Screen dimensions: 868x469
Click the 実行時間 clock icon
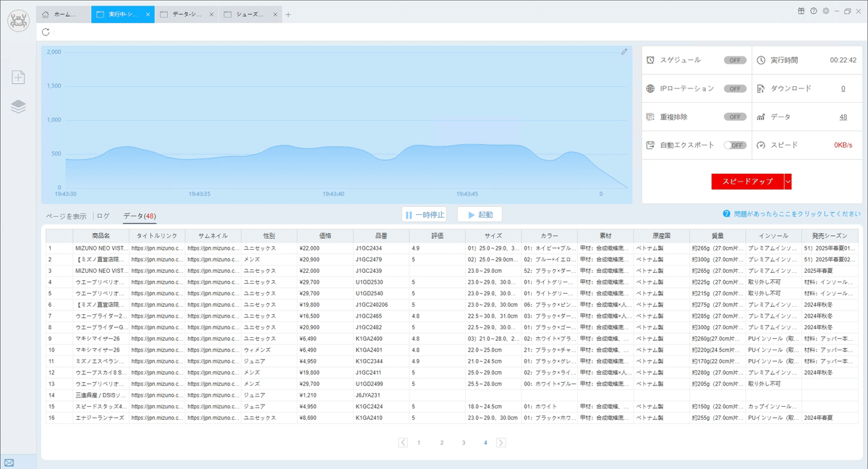[761, 60]
